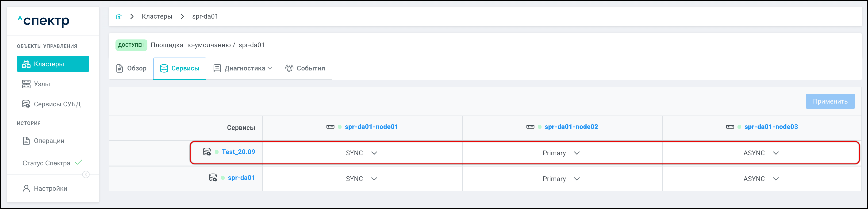Image resolution: width=868 pixels, height=209 pixels.
Task: Open ASYNC dropdown for spr-da01 on node03
Action: pos(761,179)
